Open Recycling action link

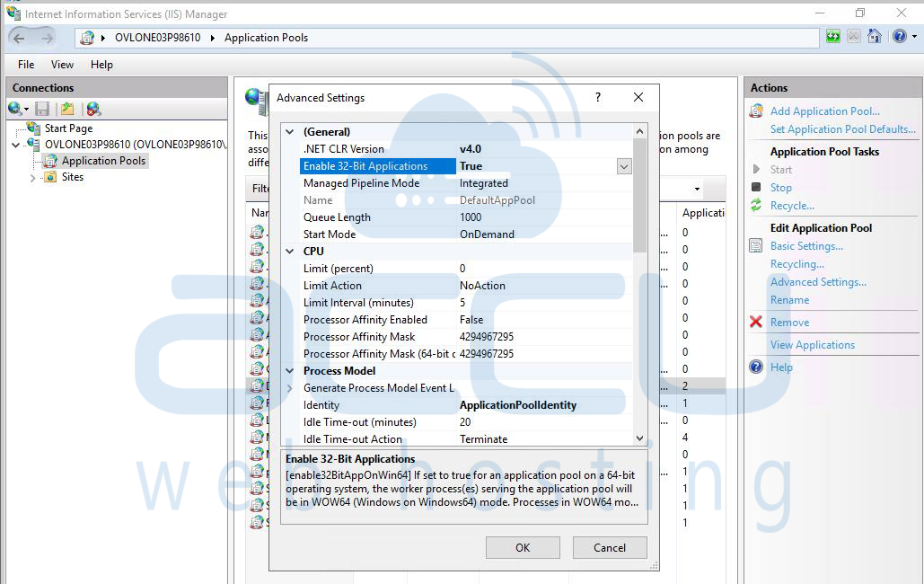(x=796, y=263)
